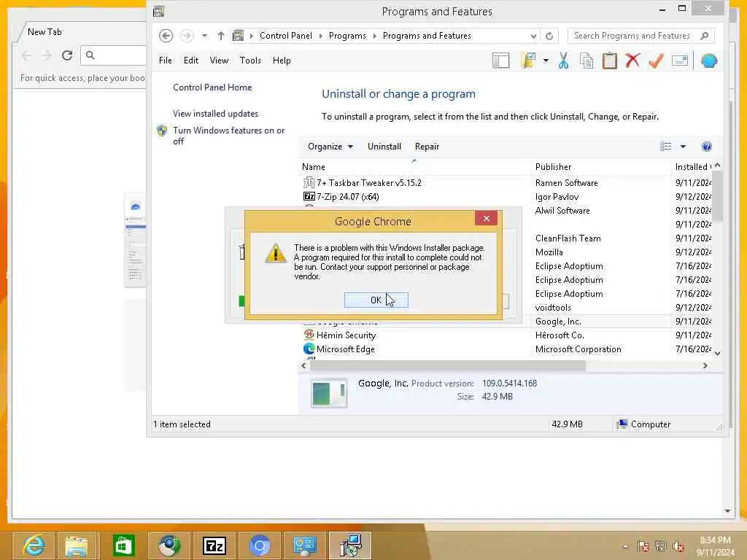Click the folder options icon in toolbar
747x560 pixels.
click(x=528, y=61)
